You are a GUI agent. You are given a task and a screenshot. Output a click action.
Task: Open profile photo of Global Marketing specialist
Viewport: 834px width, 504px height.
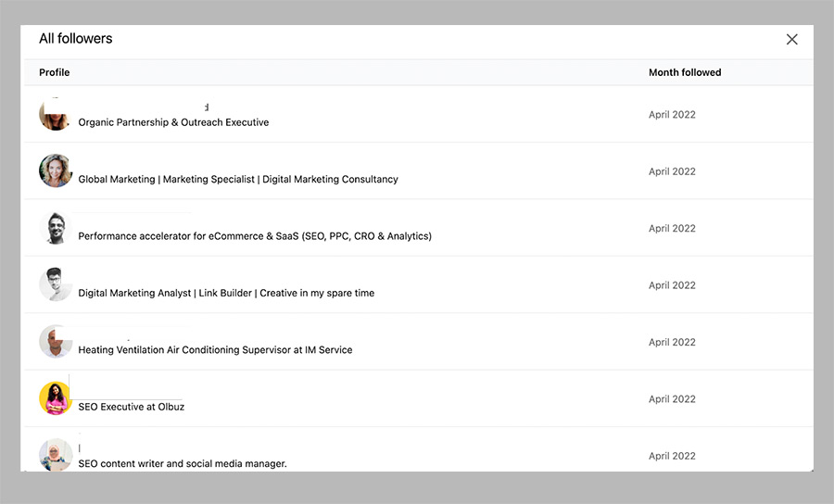56,171
